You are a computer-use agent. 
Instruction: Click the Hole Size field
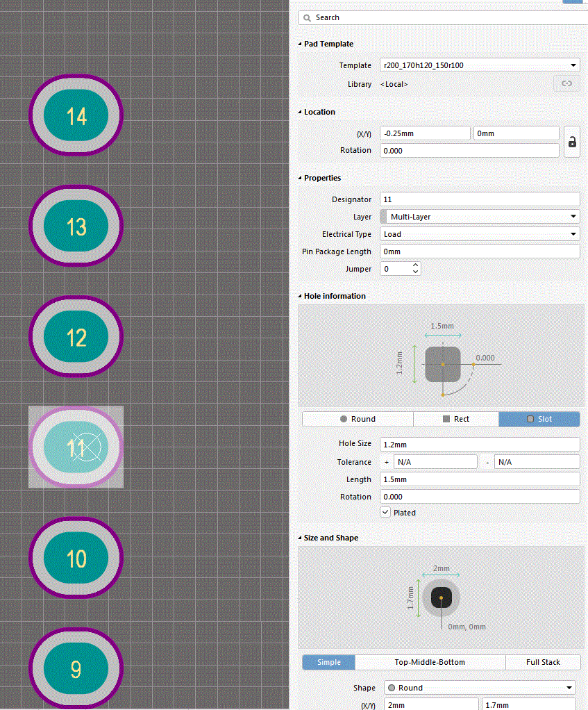point(480,444)
